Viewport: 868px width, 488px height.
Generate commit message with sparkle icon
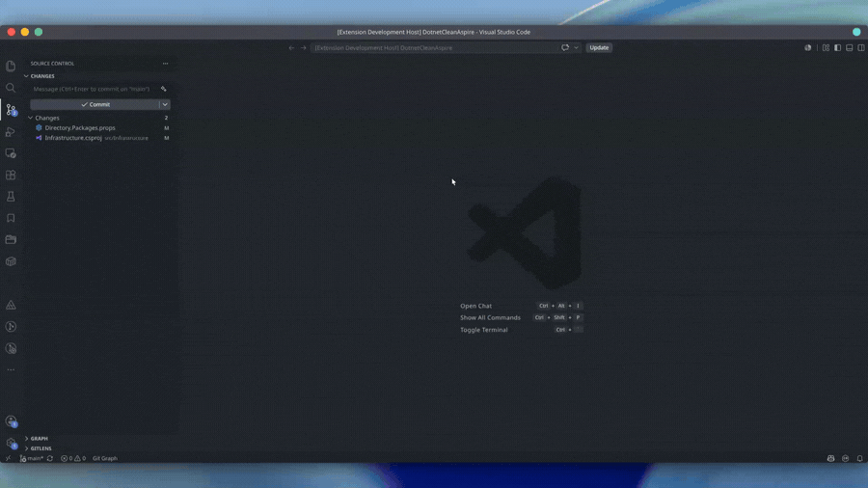pyautogui.click(x=163, y=89)
